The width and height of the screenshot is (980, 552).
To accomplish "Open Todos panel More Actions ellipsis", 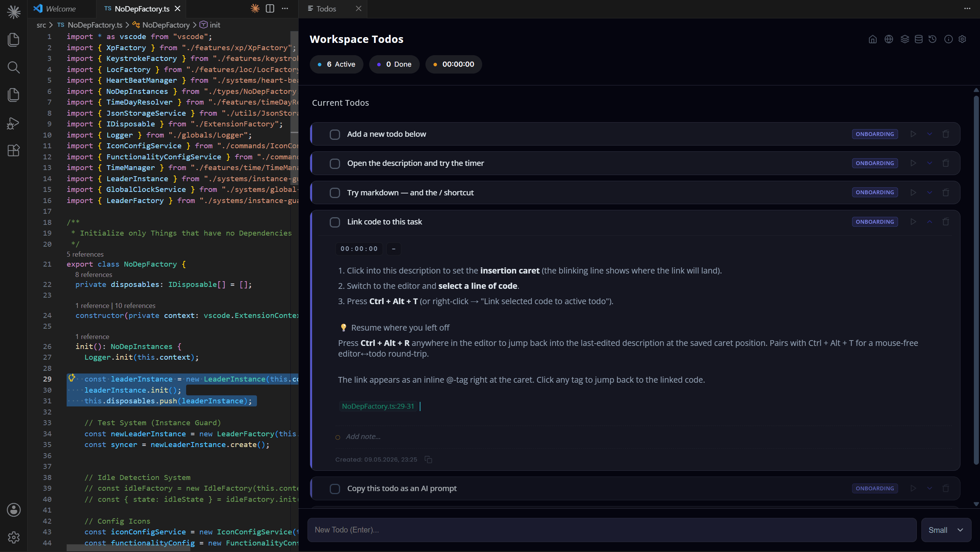I will tap(967, 8).
